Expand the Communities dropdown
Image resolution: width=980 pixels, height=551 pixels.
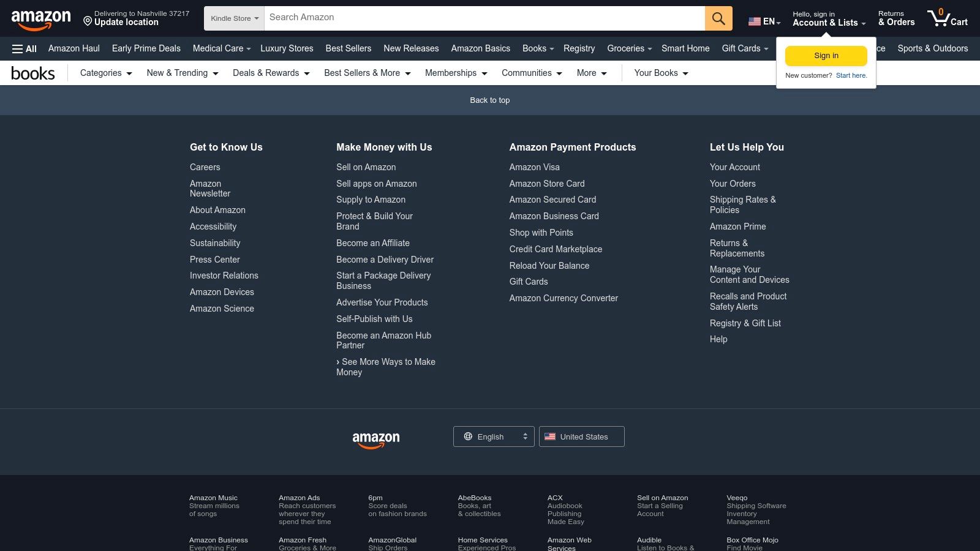pyautogui.click(x=532, y=73)
